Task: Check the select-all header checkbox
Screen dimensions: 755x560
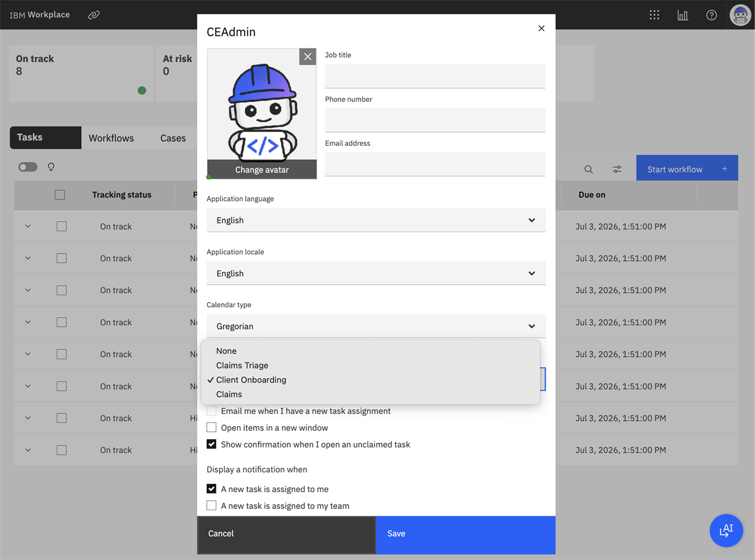Action: (x=60, y=195)
